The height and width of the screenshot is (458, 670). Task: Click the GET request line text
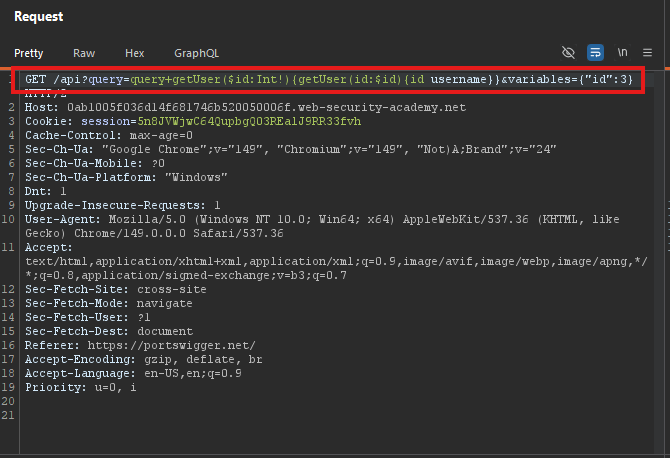click(329, 79)
